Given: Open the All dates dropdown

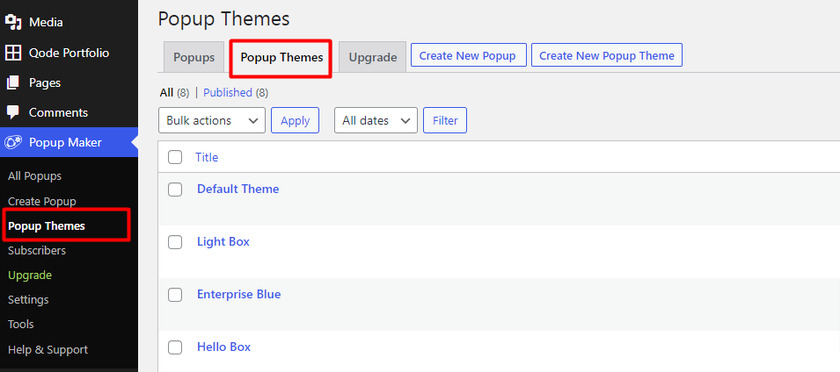Looking at the screenshot, I should point(376,121).
